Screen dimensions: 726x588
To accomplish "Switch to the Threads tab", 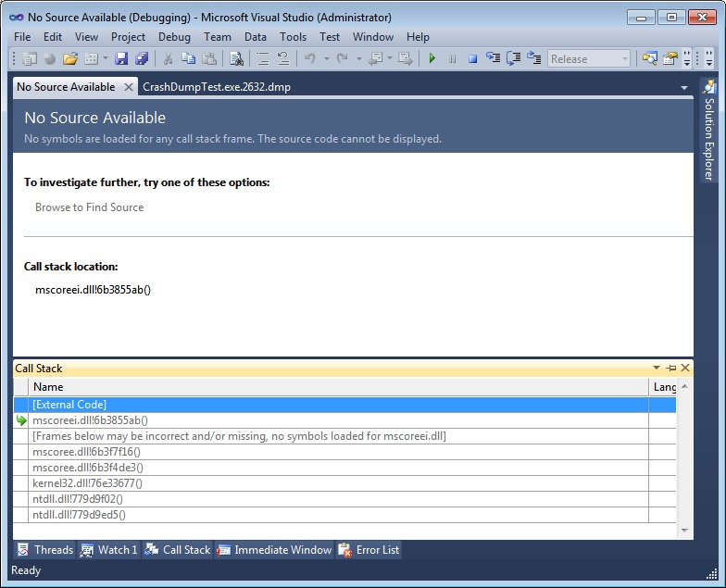I will coord(44,550).
